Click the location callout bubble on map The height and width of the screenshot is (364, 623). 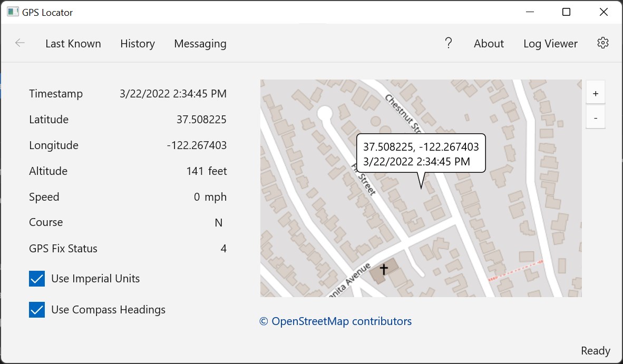[421, 153]
